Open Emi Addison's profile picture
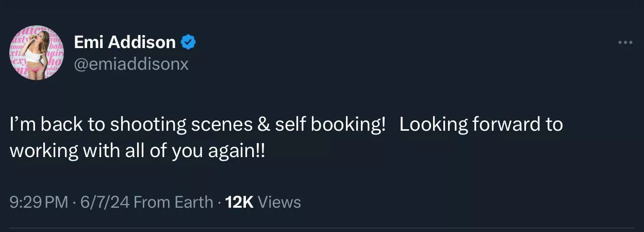644x232 pixels. click(x=37, y=53)
